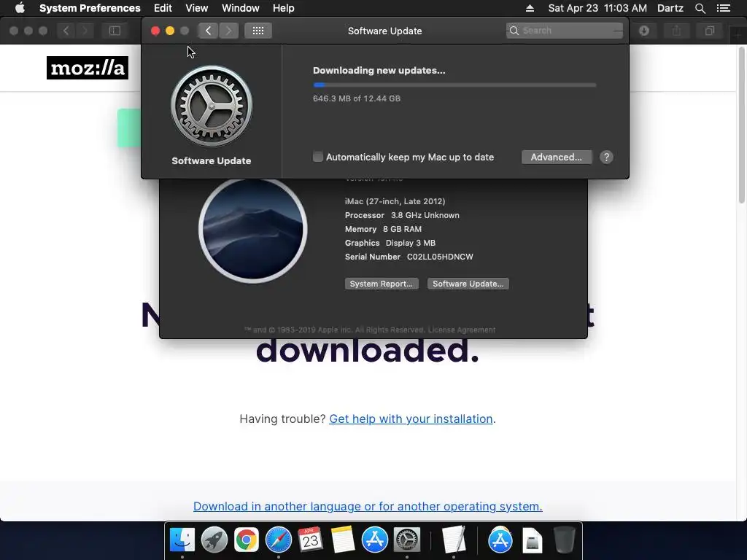Show Safari downloads arrow button
Viewport: 747px width, 560px height.
pos(644,31)
